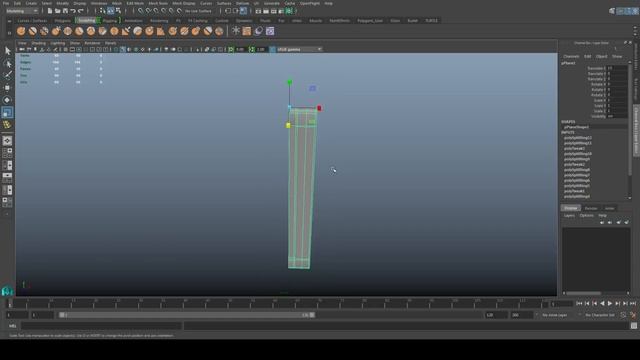
Task: Select the Repeat sculpt tool
Action: [x=114, y=31]
